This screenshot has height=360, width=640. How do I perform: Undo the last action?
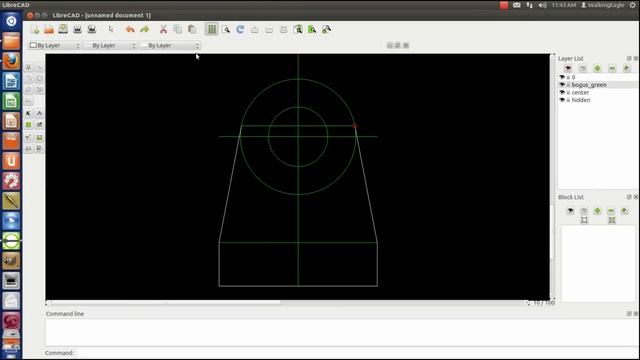click(x=130, y=29)
